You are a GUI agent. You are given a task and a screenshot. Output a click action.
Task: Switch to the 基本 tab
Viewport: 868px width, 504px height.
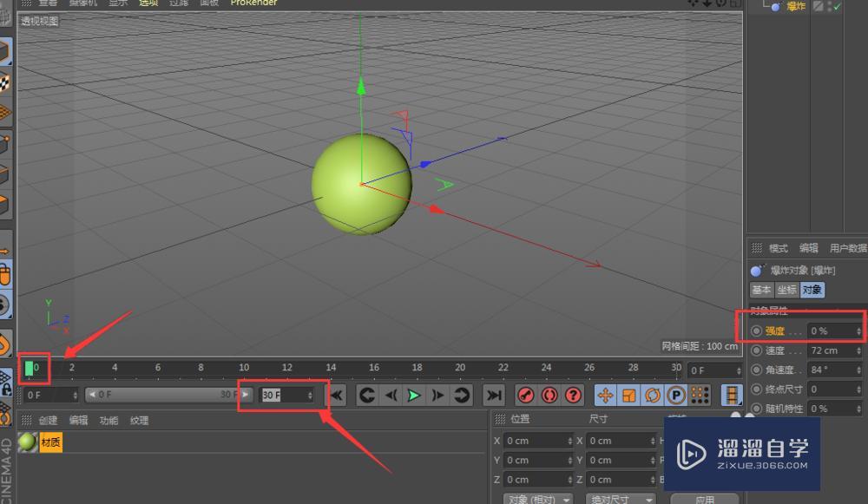pyautogui.click(x=761, y=290)
